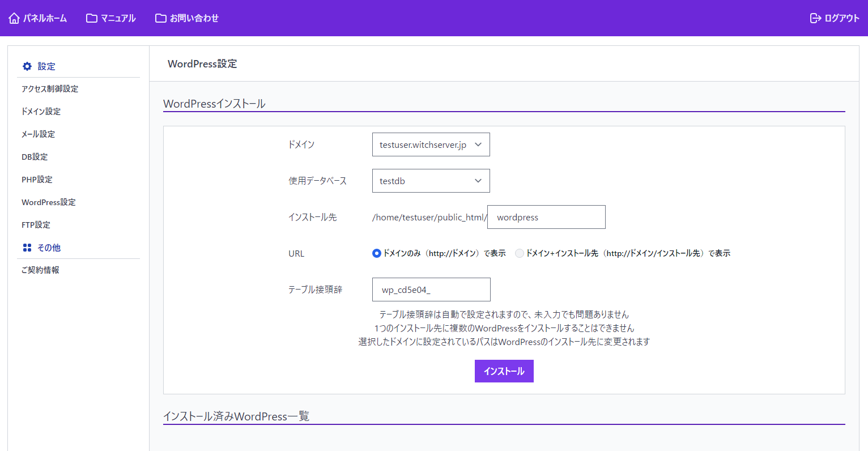Click the インストール済みWordPress一覧 heading
Screen dimensions: 868x451
coord(236,416)
